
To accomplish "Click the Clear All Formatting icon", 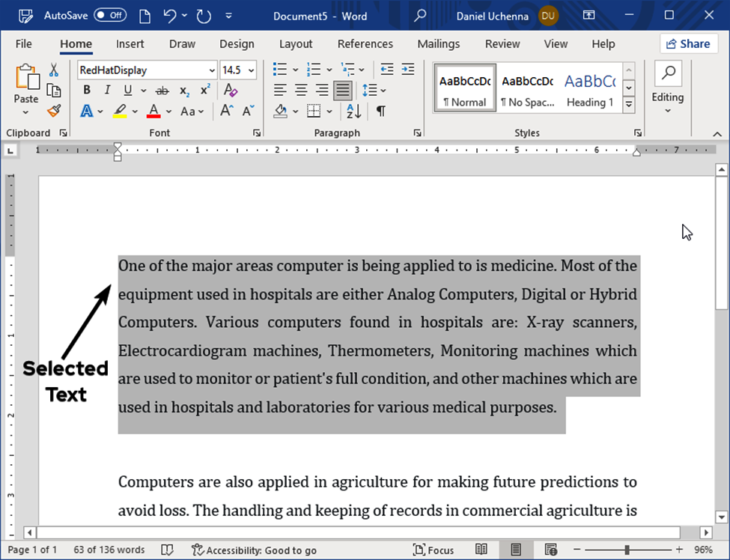I will pyautogui.click(x=230, y=91).
